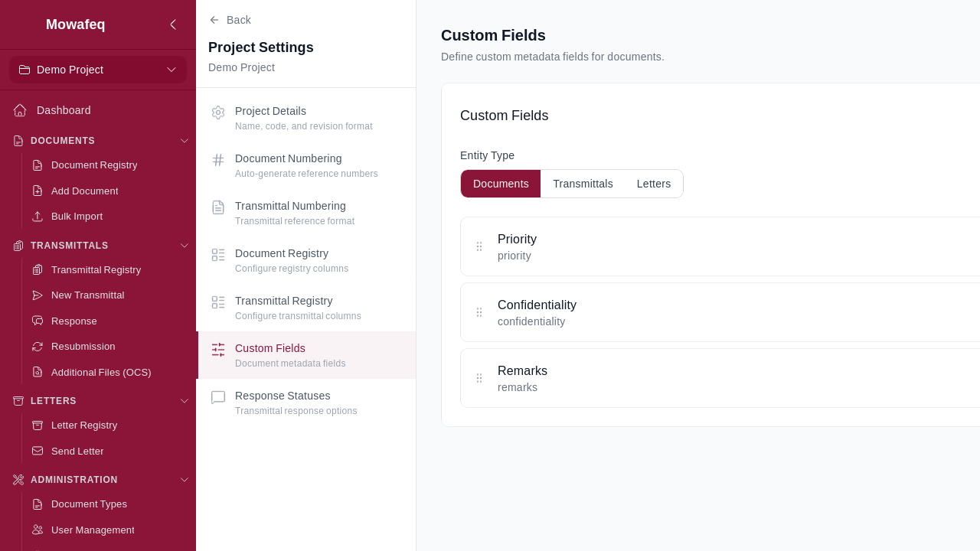The image size is (980, 551).
Task: Switch to the Letters entity tab
Action: [x=653, y=184]
